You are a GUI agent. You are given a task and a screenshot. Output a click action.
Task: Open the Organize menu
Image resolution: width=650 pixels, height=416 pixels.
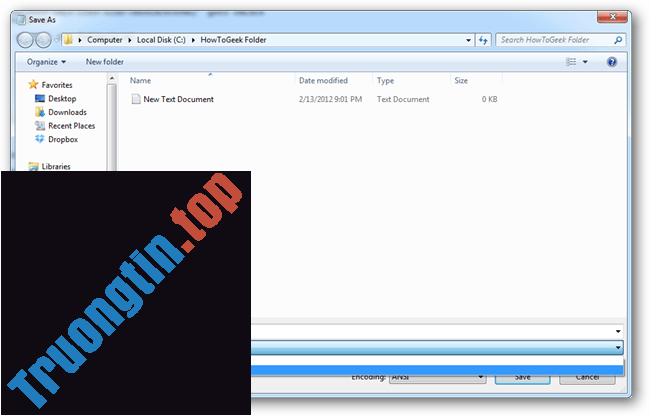46,62
